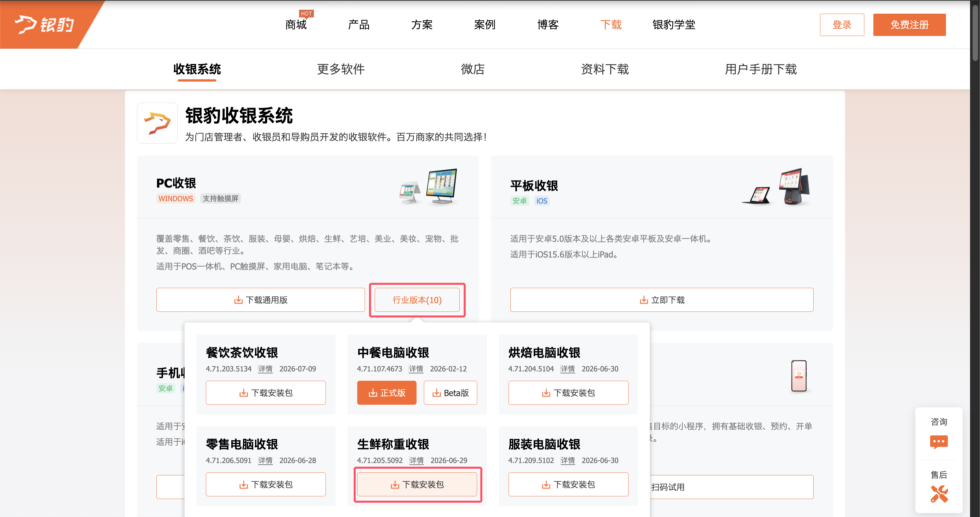Viewport: 980px width, 517px height.
Task: Select the 下载 menu item
Action: tap(611, 25)
